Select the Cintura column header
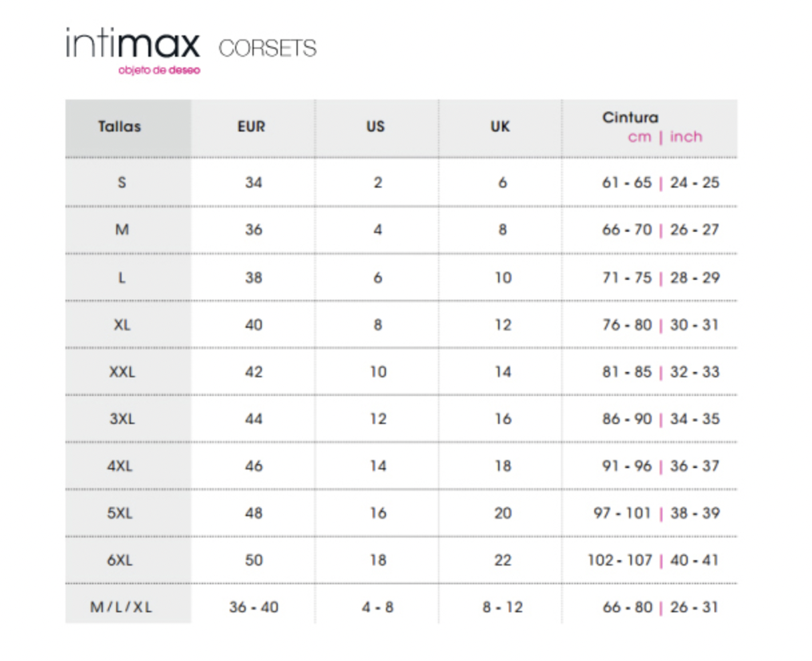812x661 pixels. pyautogui.click(x=630, y=118)
